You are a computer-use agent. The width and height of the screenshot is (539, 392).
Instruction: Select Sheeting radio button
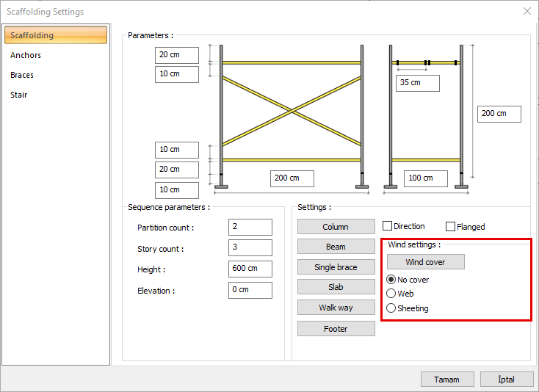point(391,308)
